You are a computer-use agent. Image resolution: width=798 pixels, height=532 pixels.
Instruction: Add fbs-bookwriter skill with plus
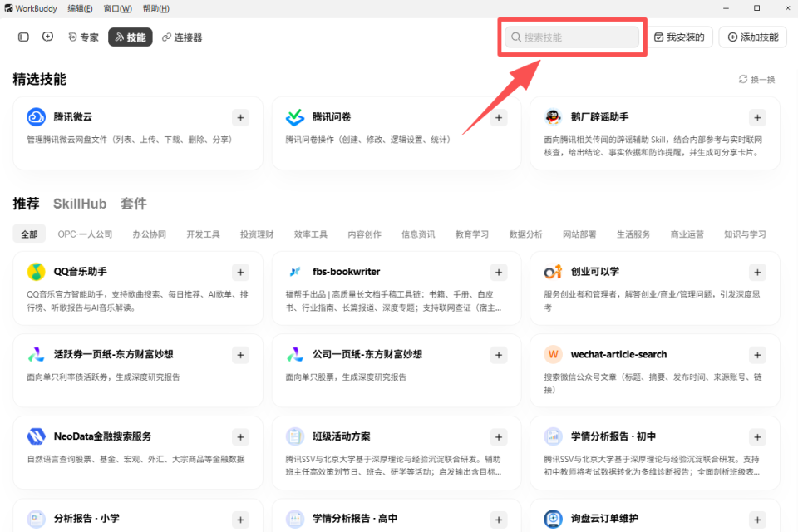point(499,273)
